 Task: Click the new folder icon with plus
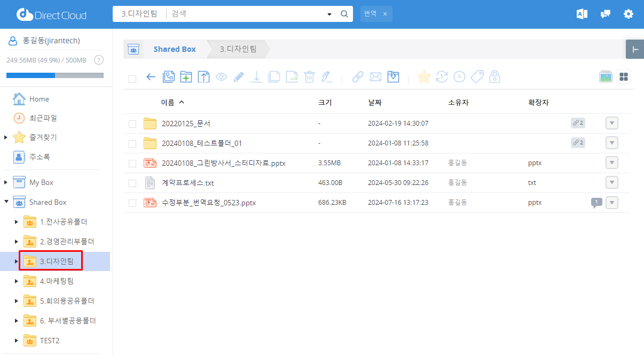pyautogui.click(x=186, y=77)
